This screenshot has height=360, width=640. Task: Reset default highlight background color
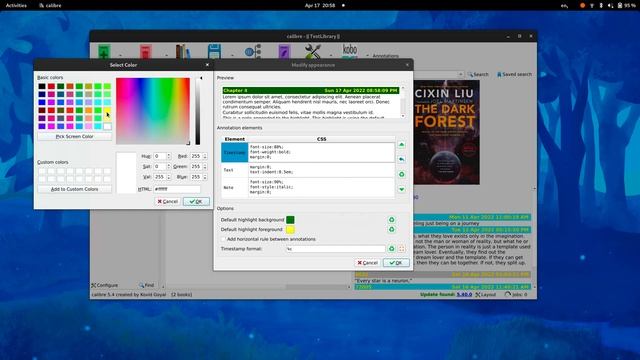click(x=391, y=220)
